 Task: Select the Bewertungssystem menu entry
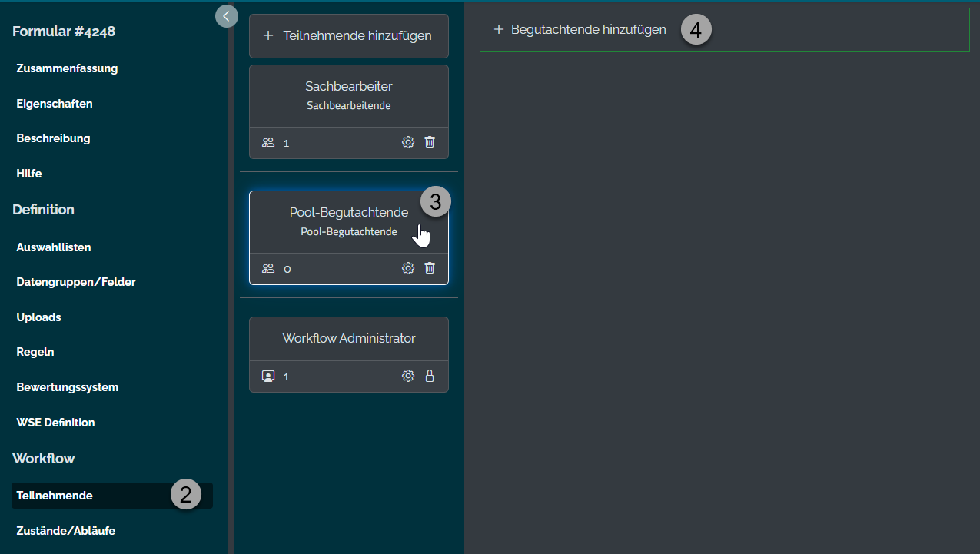(x=68, y=387)
